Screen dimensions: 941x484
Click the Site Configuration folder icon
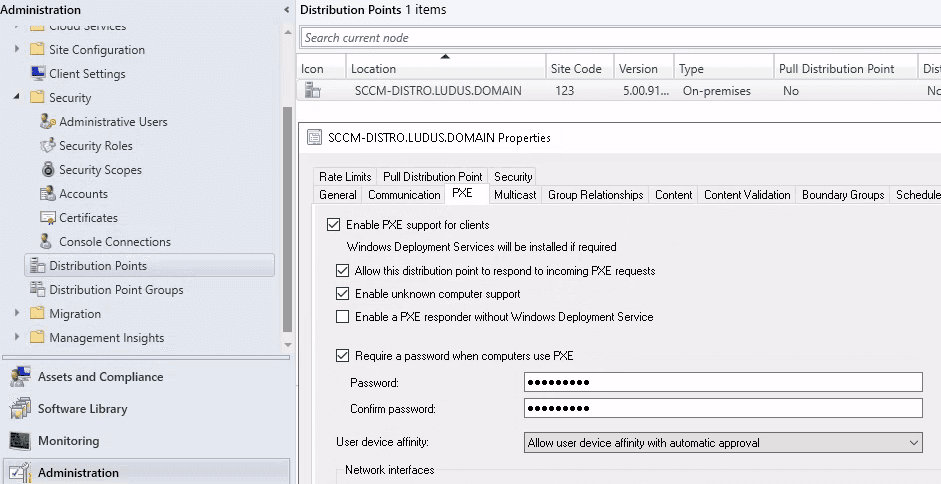point(37,49)
